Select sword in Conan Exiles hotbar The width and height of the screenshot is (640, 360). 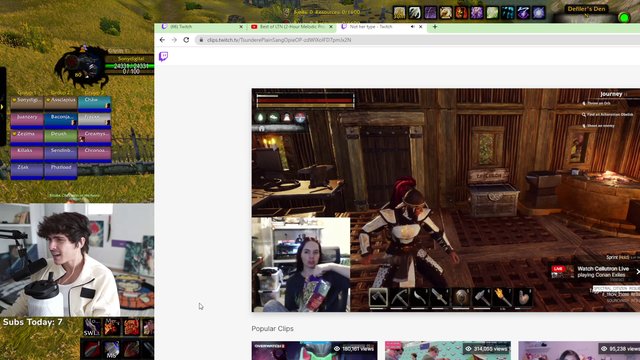[x=440, y=297]
